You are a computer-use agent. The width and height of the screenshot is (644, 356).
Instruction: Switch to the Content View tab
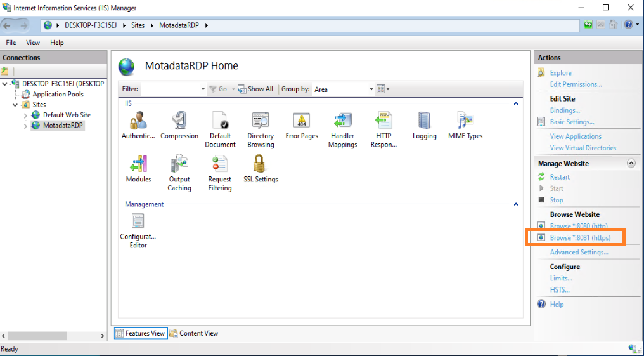193,333
